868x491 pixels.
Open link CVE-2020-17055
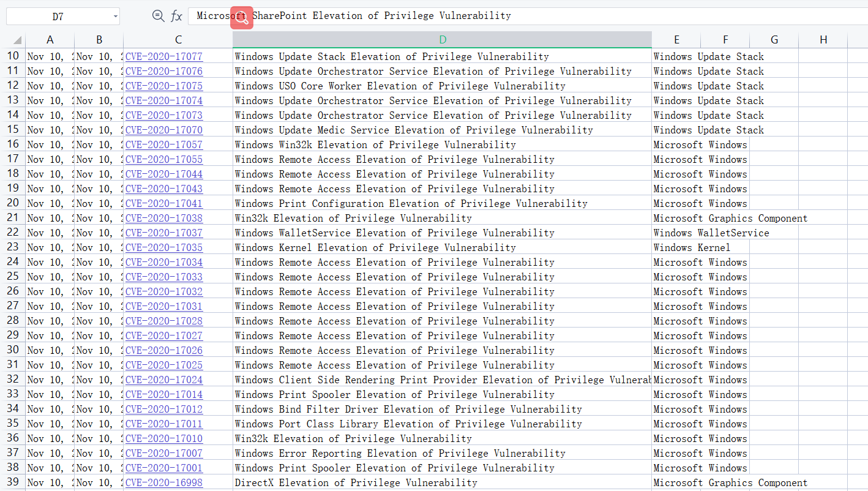[x=164, y=159]
